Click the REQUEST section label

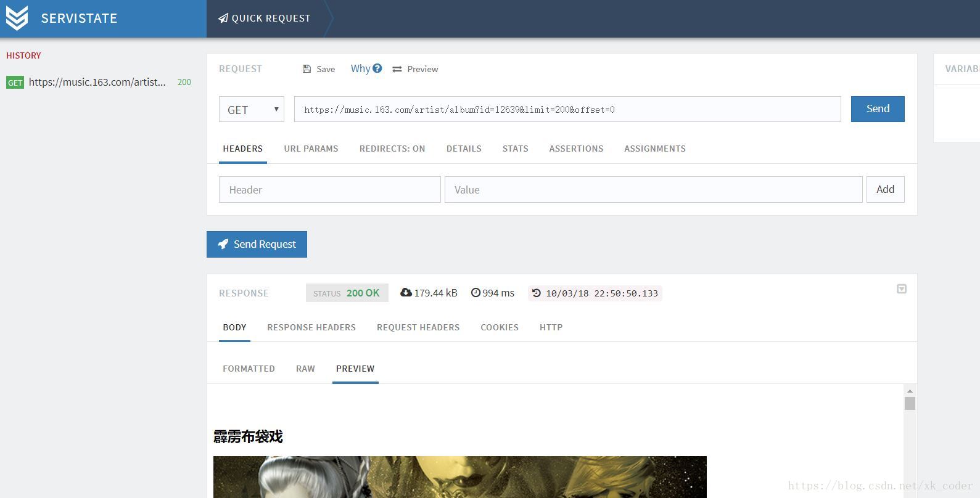tap(241, 69)
